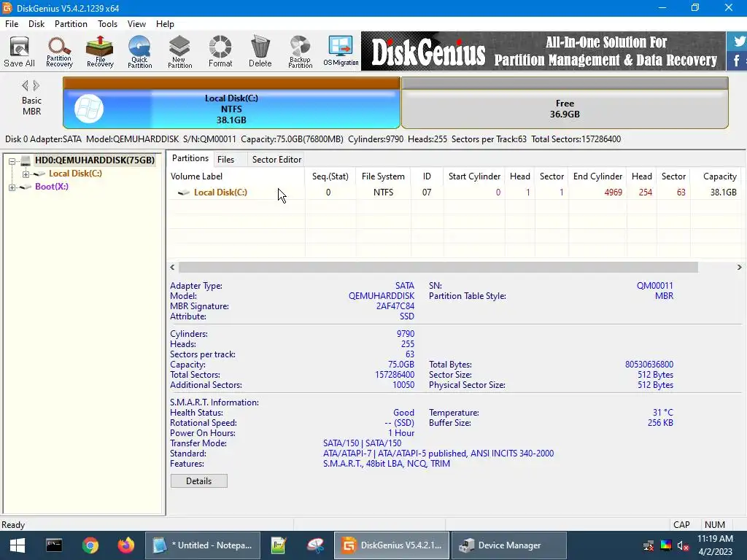Screen dimensions: 747x560
Task: Select Boot(X:) in the tree
Action: pyautogui.click(x=52, y=186)
